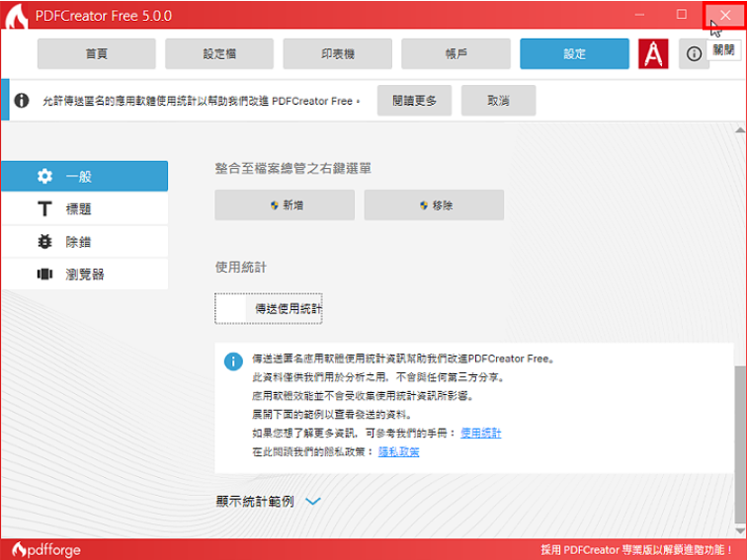Screen dimensions: 747x560
Task: Click the vertical scrollbar thumb
Action: 739,442
